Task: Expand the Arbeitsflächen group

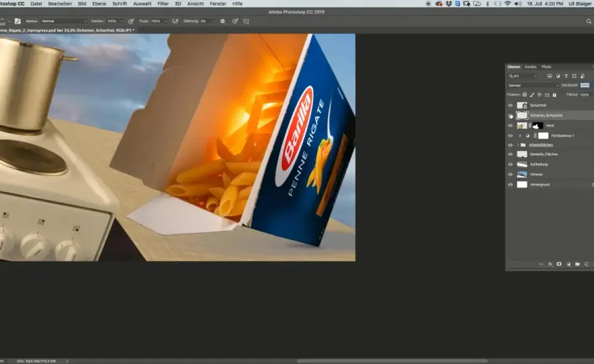Action: (518, 145)
